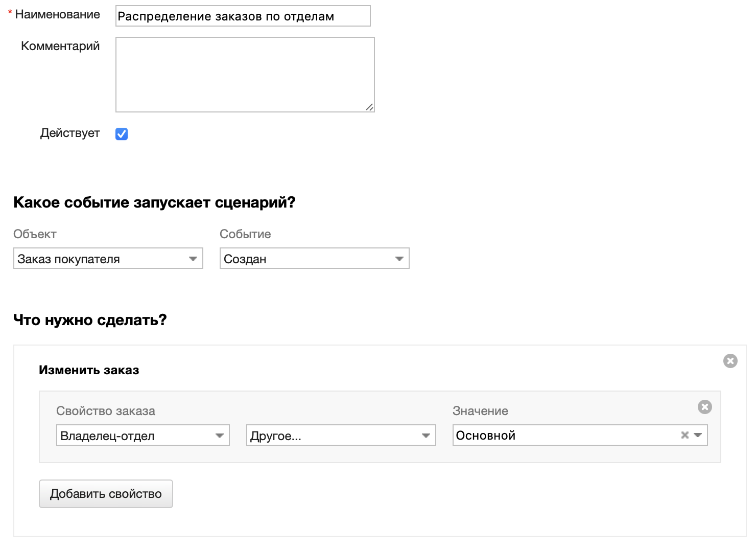Click the 'Действует' label

pos(70,133)
